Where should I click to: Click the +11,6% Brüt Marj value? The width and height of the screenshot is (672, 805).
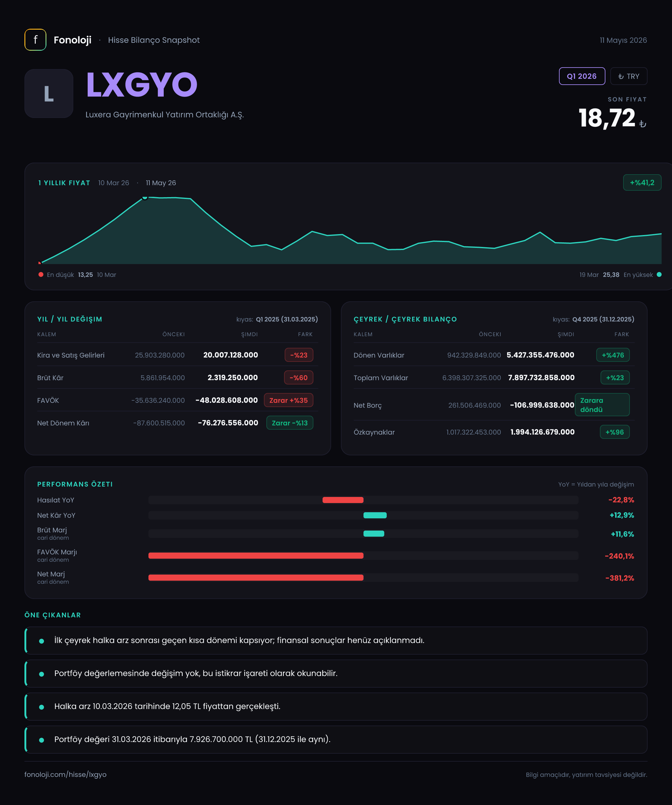622,534
